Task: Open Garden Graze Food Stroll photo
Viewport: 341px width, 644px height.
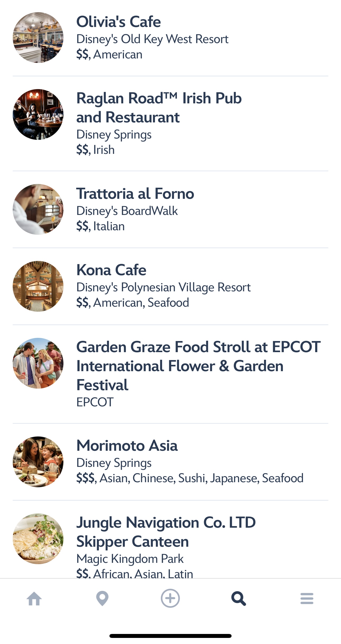Action: pos(38,363)
